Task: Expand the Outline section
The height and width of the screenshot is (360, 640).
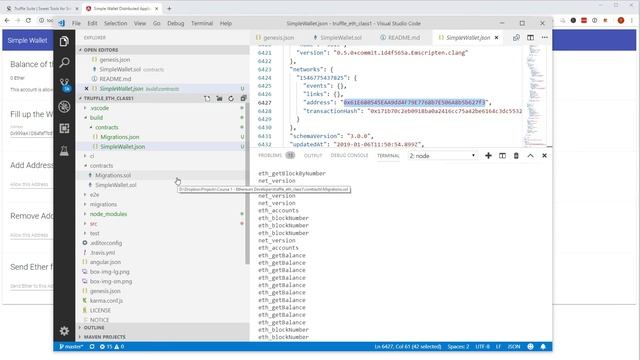Action: click(94, 328)
